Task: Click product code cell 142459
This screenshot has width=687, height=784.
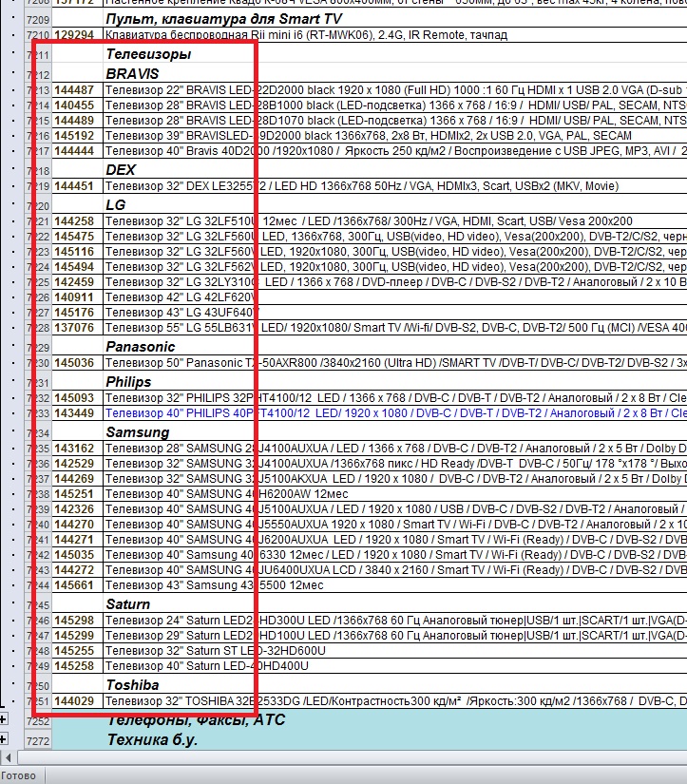Action: tap(78, 282)
